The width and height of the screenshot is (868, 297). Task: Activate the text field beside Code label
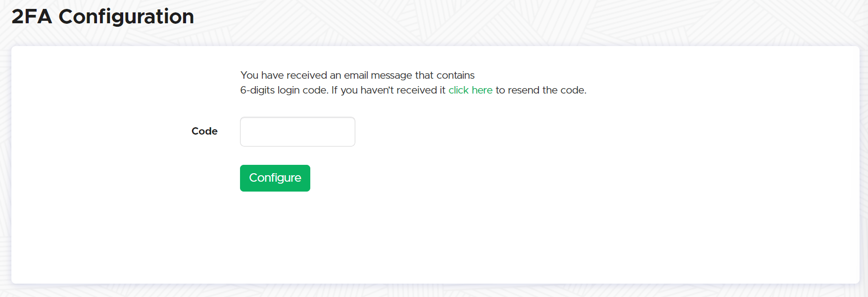(297, 132)
